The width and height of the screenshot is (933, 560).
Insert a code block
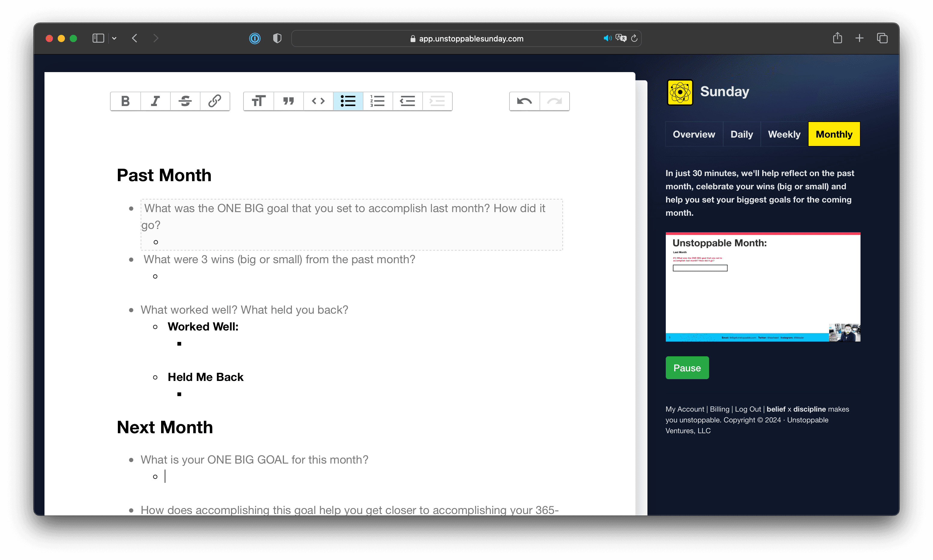pyautogui.click(x=318, y=101)
